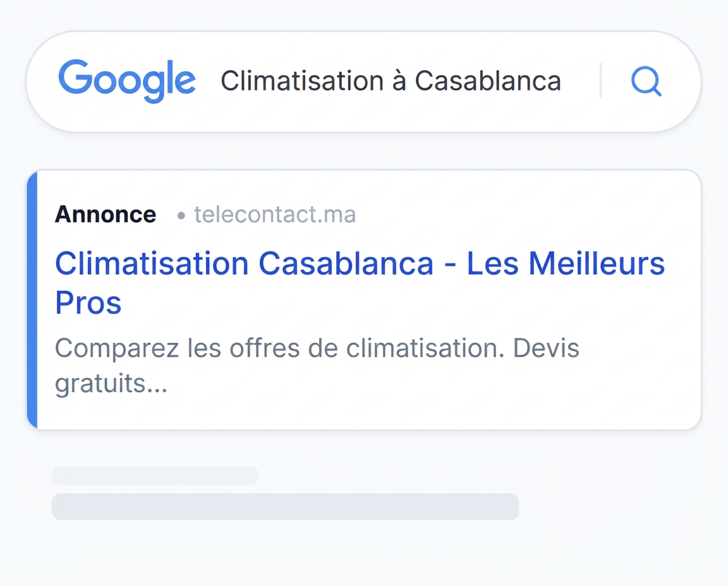This screenshot has width=728, height=586.
Task: Click empty page background below placeholder bars
Action: coord(364,556)
